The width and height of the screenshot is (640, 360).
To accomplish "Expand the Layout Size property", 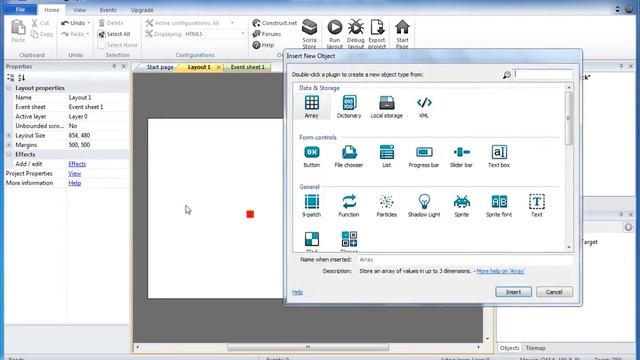I will point(9,136).
